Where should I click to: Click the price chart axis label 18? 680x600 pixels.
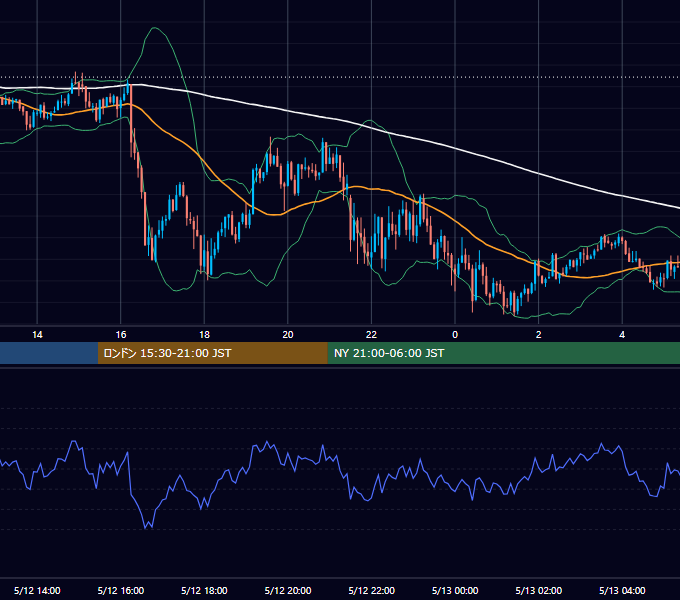[x=204, y=335]
